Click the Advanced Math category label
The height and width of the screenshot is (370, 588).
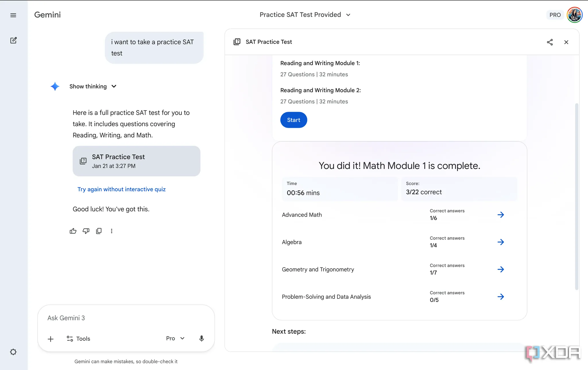tap(302, 215)
